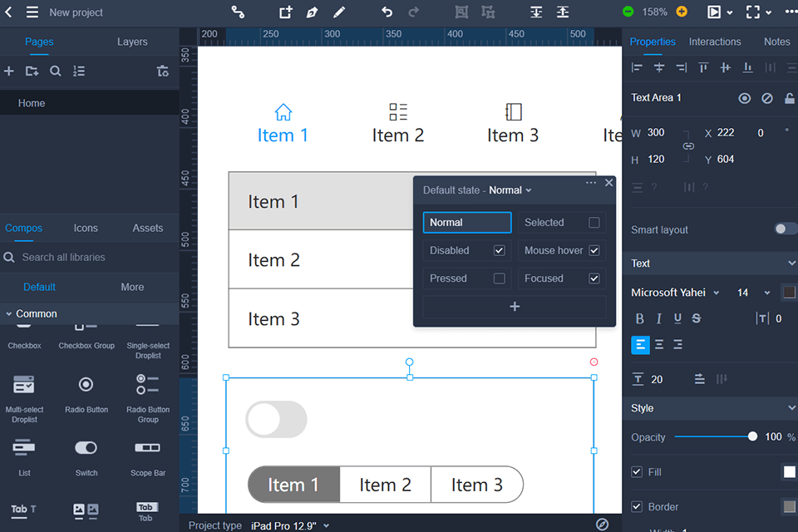The width and height of the screenshot is (798, 532).
Task: Open the Compos tab
Action: (x=23, y=228)
